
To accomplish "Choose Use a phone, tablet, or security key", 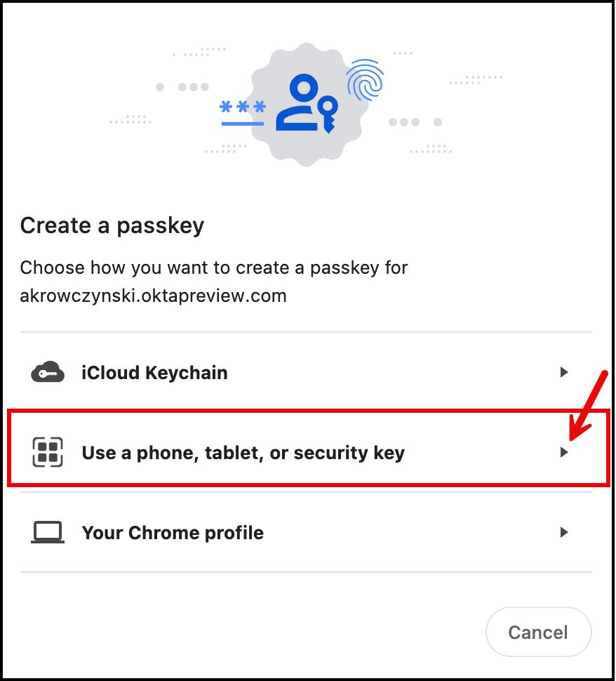I will (x=243, y=453).
